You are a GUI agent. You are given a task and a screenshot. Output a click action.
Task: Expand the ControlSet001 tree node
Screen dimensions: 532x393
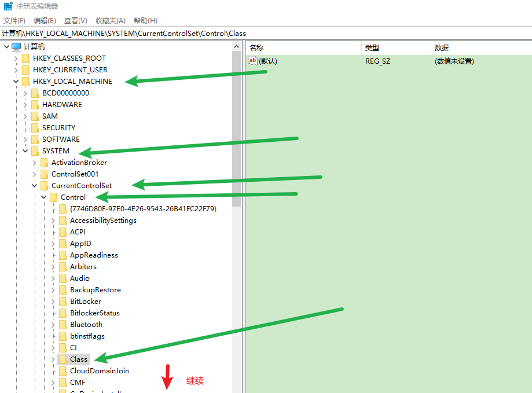click(34, 174)
